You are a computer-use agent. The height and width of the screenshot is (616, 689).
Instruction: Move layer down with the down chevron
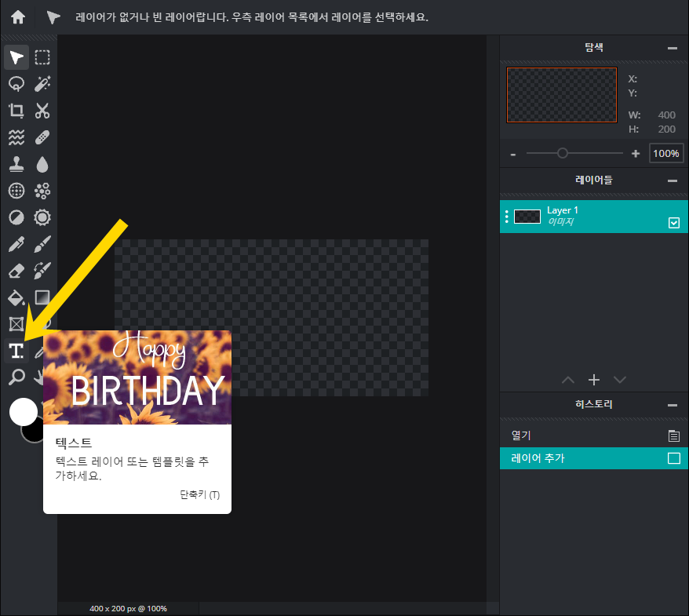[620, 380]
